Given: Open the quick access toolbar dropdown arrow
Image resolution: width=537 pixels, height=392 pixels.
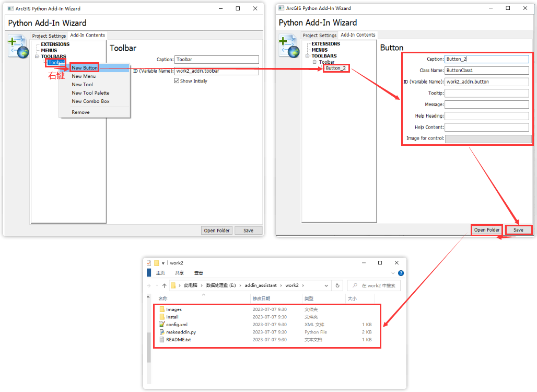Looking at the screenshot, I should [163, 263].
